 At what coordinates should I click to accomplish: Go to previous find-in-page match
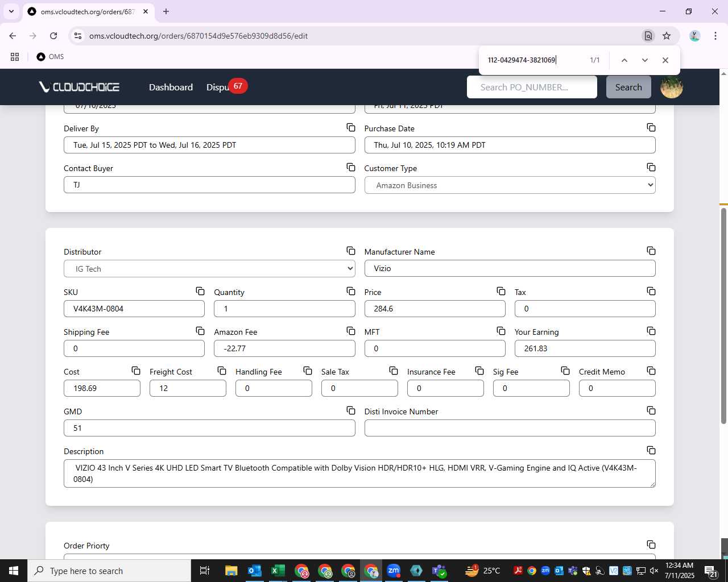(624, 60)
